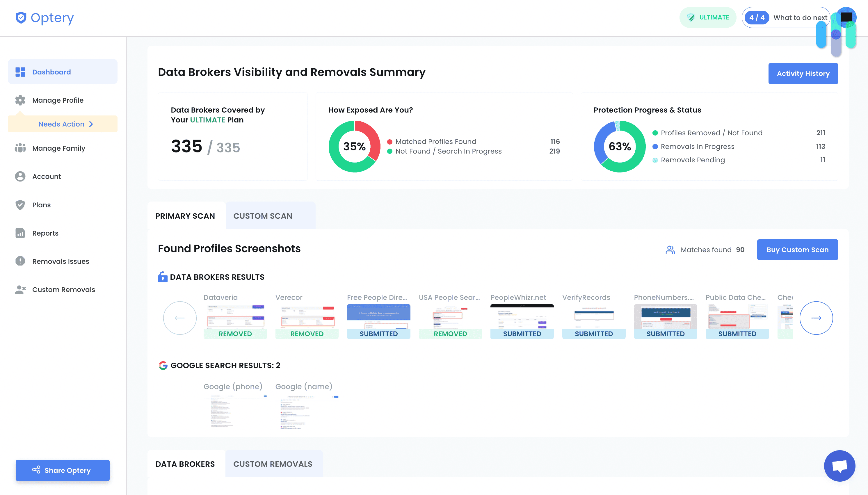
Task: Open the chat support bubble
Action: click(839, 465)
